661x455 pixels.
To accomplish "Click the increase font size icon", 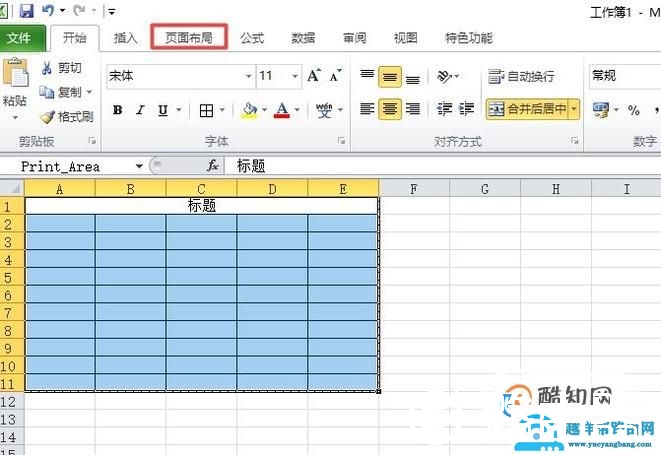I will coord(314,76).
